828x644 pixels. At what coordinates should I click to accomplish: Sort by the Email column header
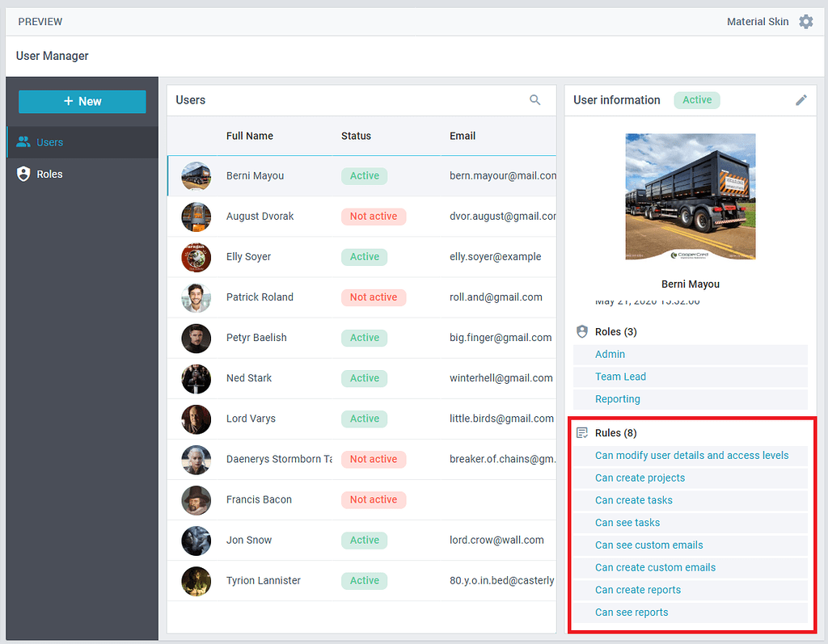pyautogui.click(x=463, y=136)
